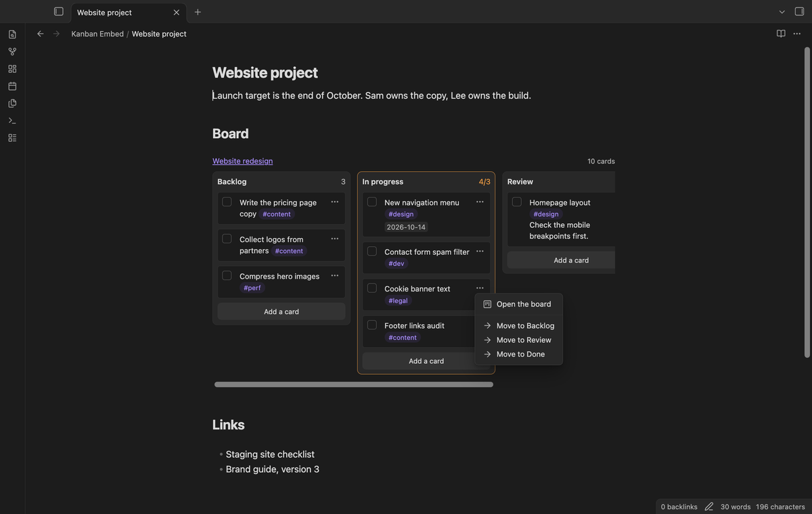Open graph view icon in ribbon
Screen dimensions: 812x514
pos(12,51)
